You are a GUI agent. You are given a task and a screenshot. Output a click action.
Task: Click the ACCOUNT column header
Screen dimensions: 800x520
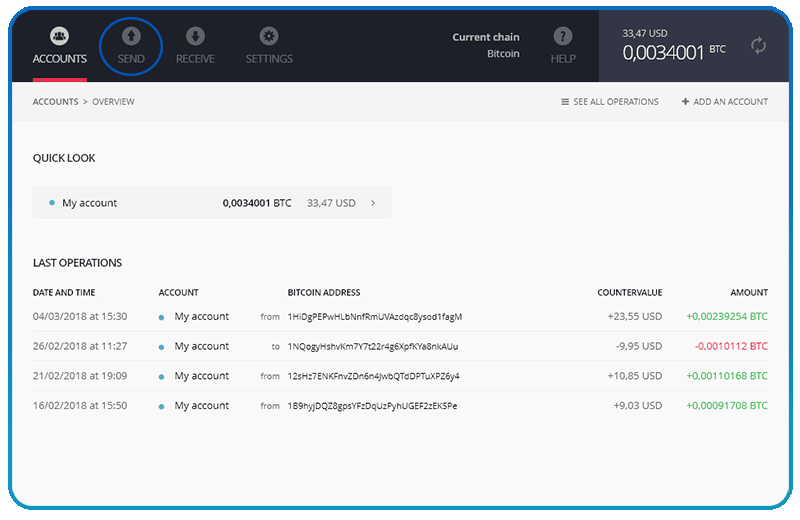(178, 292)
